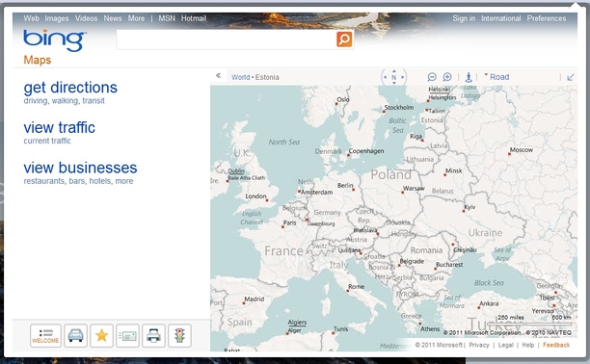
Task: Click the bing logo
Action: (x=55, y=39)
